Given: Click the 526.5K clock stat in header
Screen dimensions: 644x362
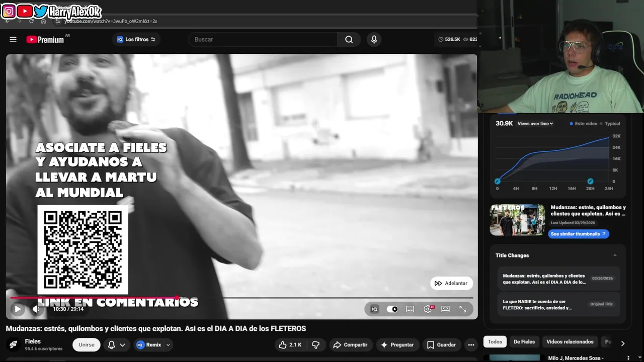Looking at the screenshot, I should pos(449,39).
